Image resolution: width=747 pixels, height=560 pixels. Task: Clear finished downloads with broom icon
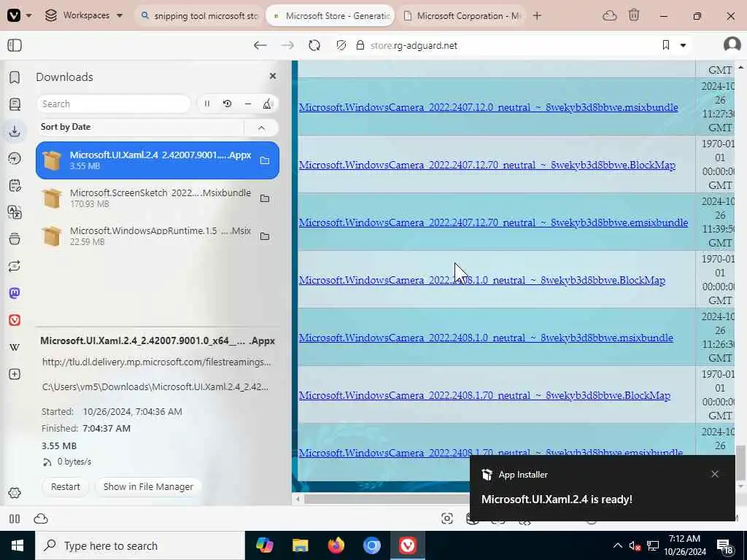click(x=268, y=104)
